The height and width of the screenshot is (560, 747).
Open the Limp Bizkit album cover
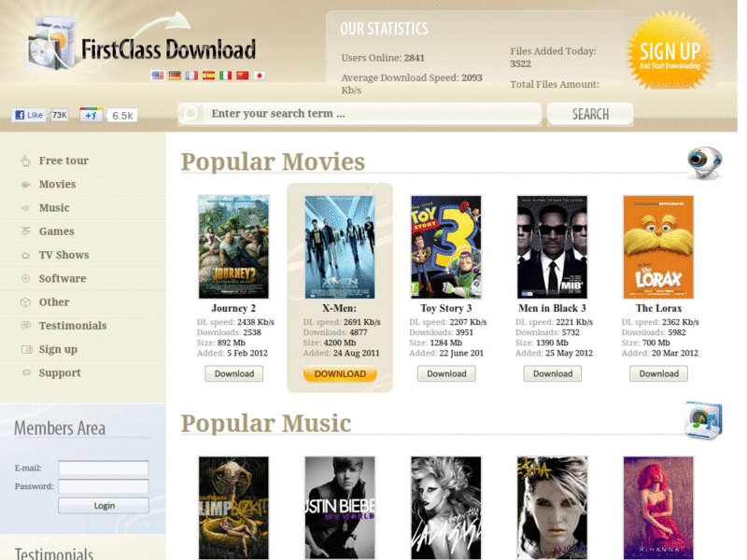(x=233, y=508)
